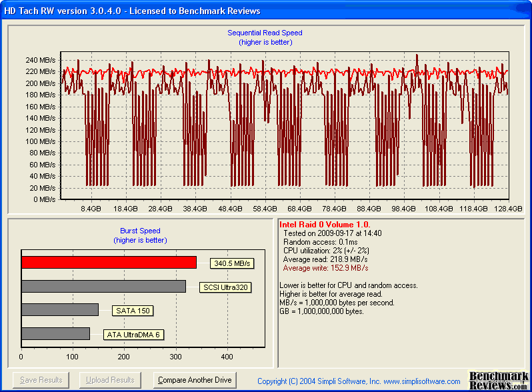Click the ATA UltraDMA 6 label
This screenshot has height=392, width=532.
[x=133, y=335]
